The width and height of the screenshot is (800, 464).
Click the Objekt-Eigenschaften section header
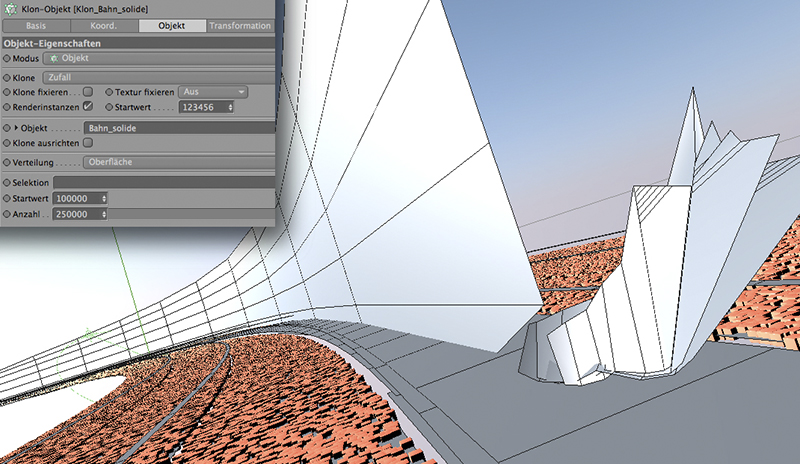point(138,43)
